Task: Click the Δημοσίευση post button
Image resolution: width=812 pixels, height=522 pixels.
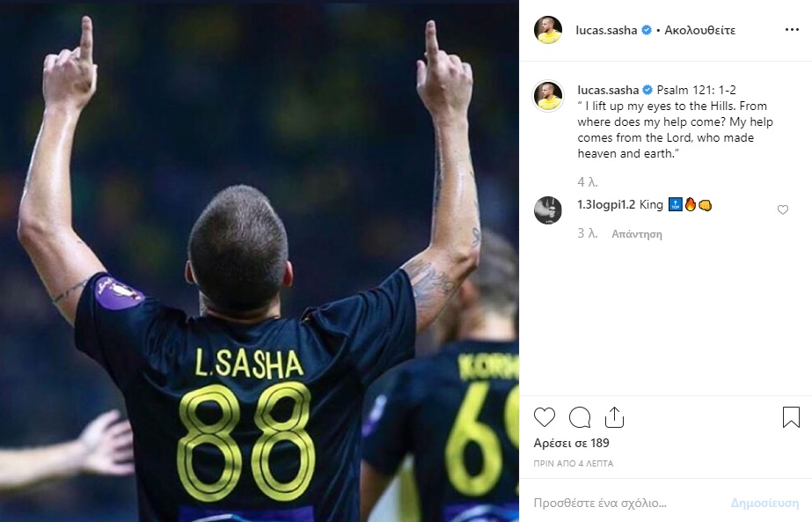Action: pyautogui.click(x=764, y=503)
